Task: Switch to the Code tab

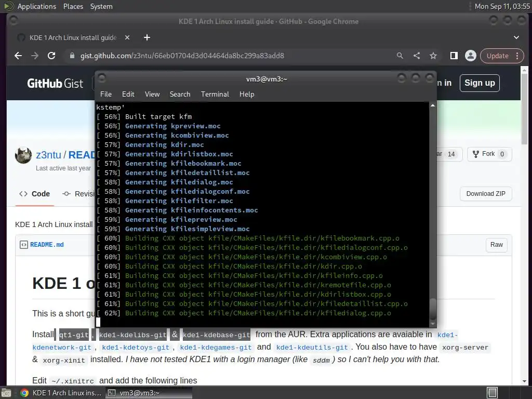Action: click(x=35, y=194)
